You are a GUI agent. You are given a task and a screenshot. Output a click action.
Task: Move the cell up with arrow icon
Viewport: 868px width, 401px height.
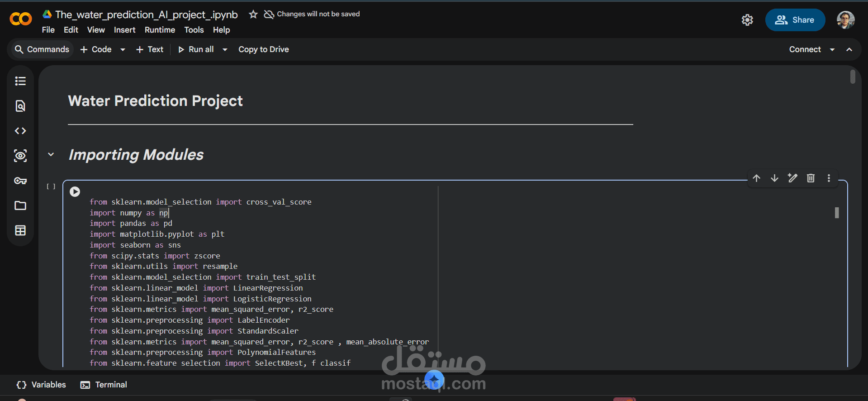point(756,178)
